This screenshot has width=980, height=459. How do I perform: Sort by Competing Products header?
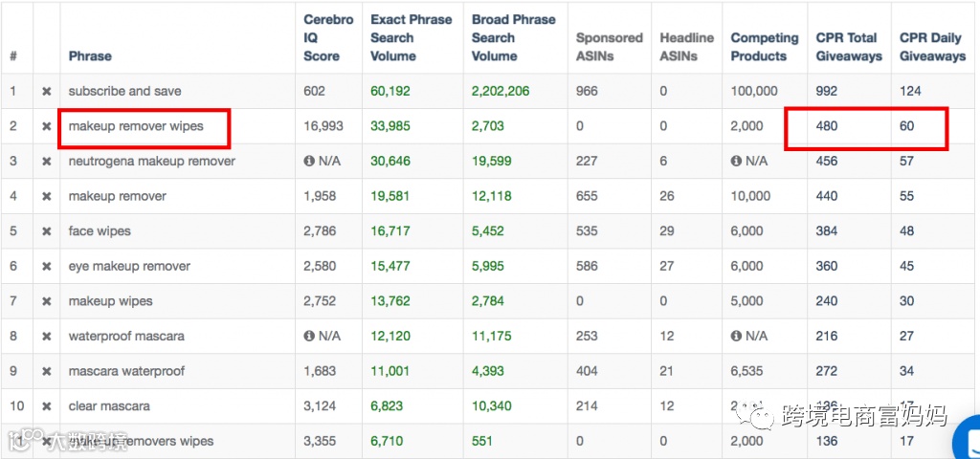click(x=764, y=47)
